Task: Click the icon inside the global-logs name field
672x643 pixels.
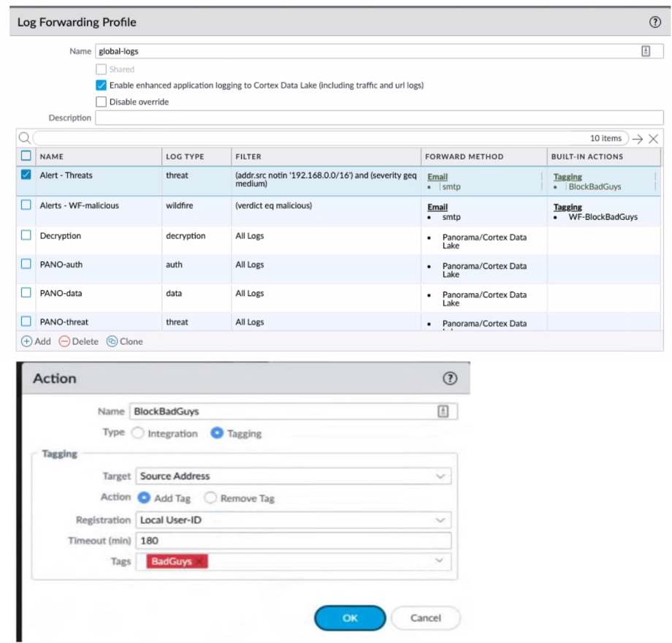Action: tap(646, 51)
